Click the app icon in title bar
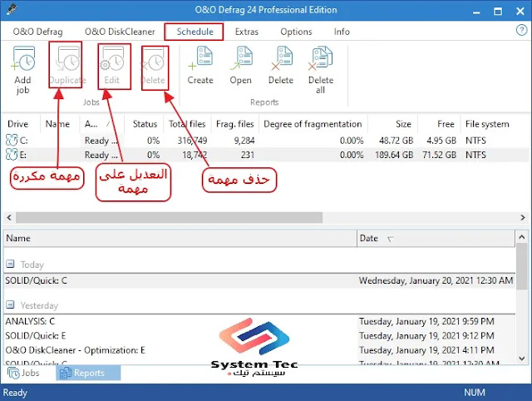The width and height of the screenshot is (532, 401). pyautogui.click(x=12, y=9)
